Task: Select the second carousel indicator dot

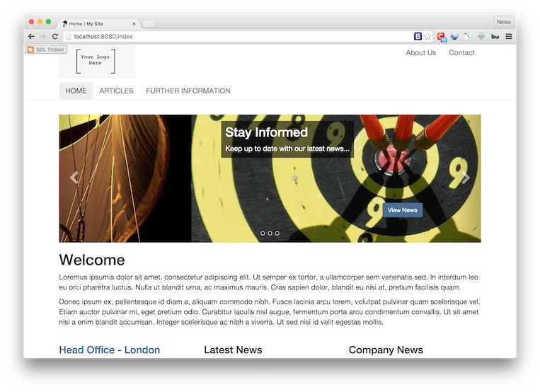Action: (x=270, y=233)
